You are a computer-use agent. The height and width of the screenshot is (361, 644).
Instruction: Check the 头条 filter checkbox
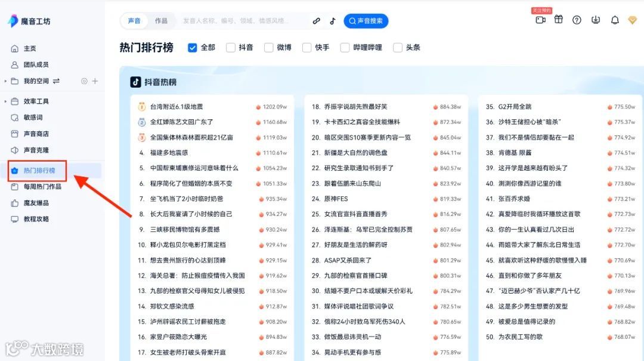[398, 48]
